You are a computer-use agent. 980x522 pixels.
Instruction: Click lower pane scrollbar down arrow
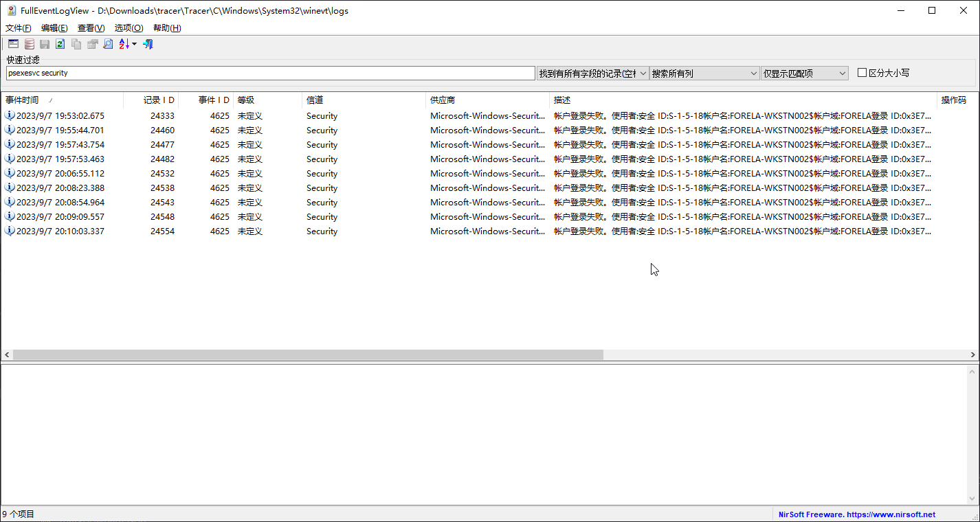(x=973, y=499)
